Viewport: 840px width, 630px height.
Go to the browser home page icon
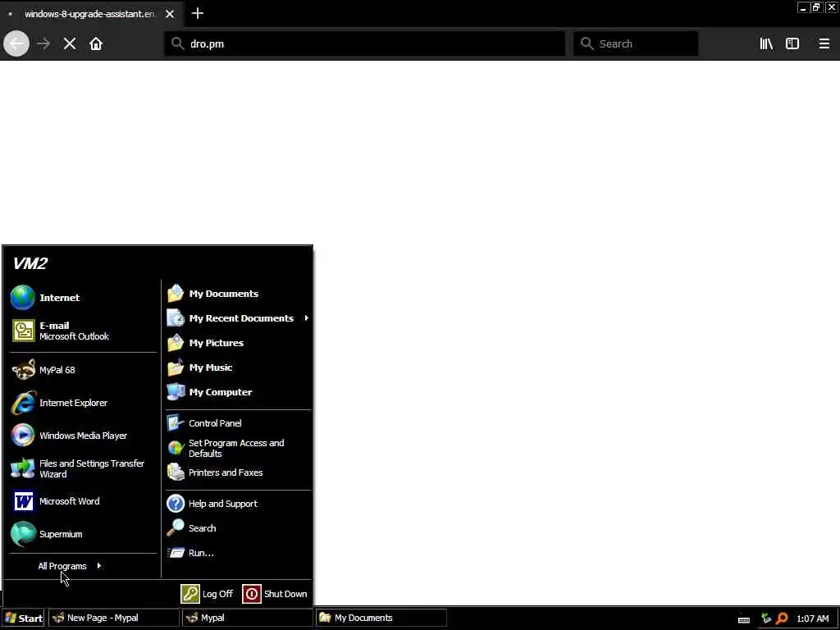96,43
